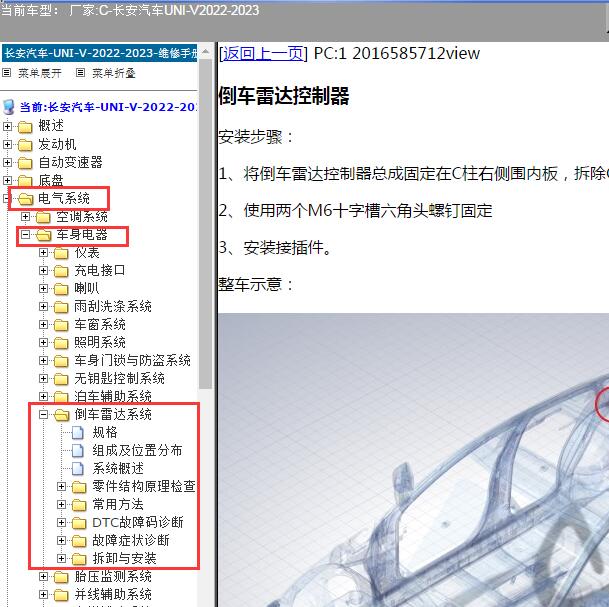Click the 系统概述 document icon
Screen dimensions: 609x607
click(78, 469)
